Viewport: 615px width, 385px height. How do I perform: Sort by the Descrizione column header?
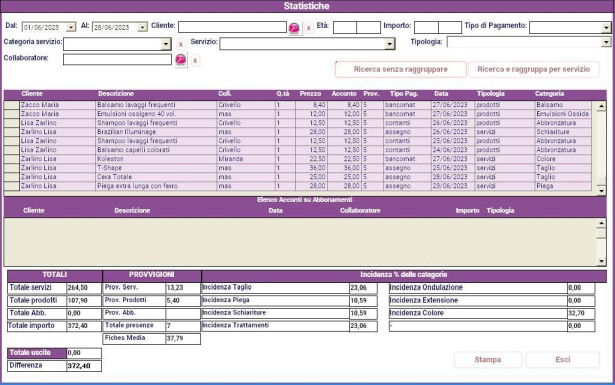click(116, 94)
